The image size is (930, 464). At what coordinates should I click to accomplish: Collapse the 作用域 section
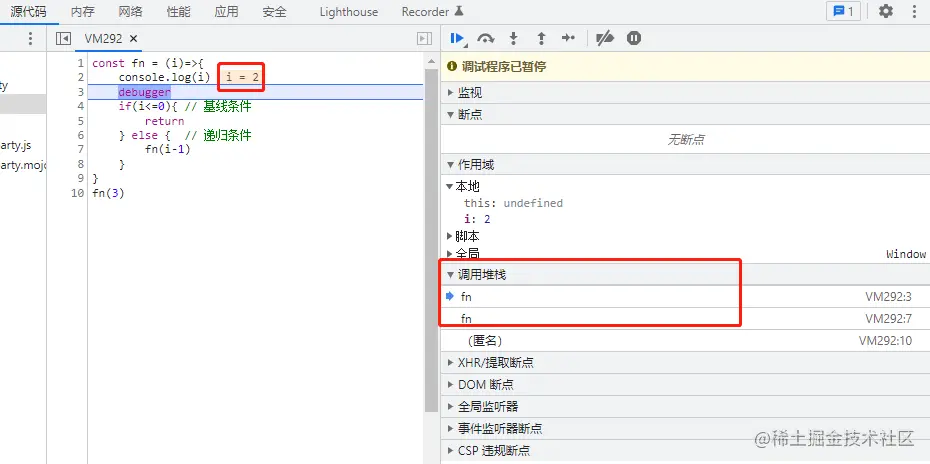point(686,165)
